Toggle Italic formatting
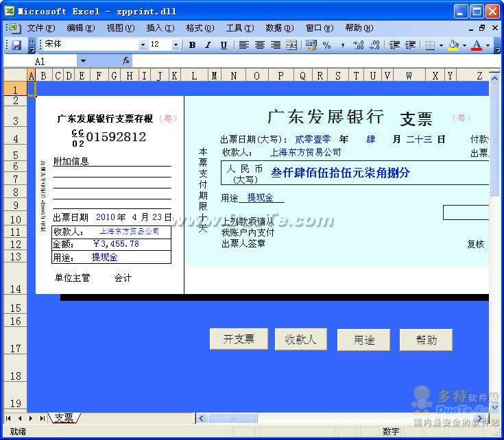Image resolution: width=504 pixels, height=440 pixels. click(208, 45)
